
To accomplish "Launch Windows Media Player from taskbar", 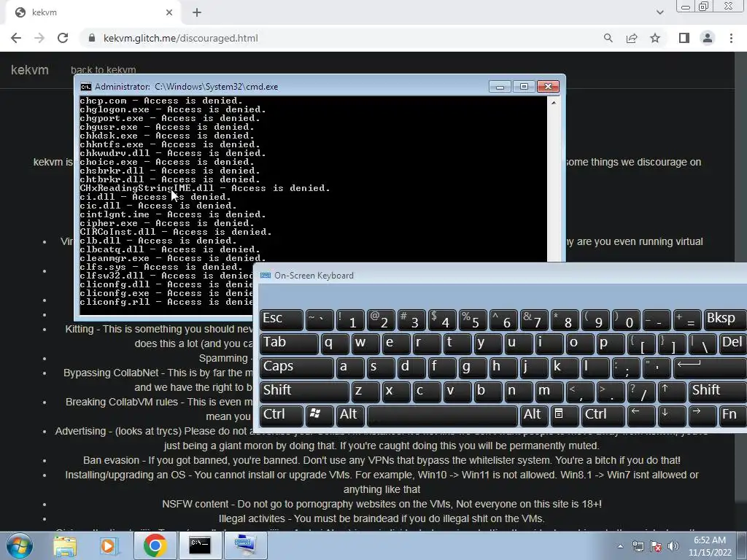I will click(109, 545).
